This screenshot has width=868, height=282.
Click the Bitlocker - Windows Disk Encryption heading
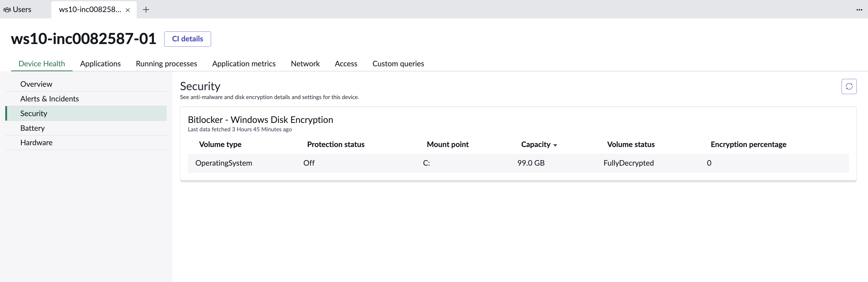click(260, 120)
